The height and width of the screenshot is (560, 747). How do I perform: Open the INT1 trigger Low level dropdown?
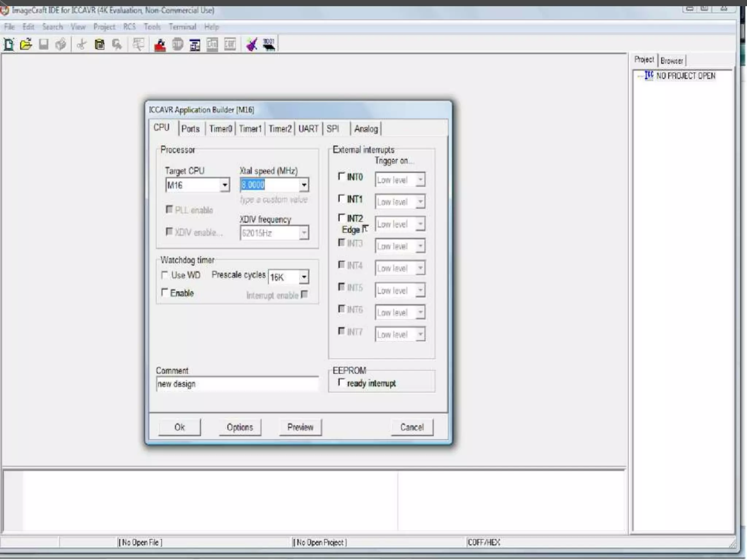[x=421, y=202]
